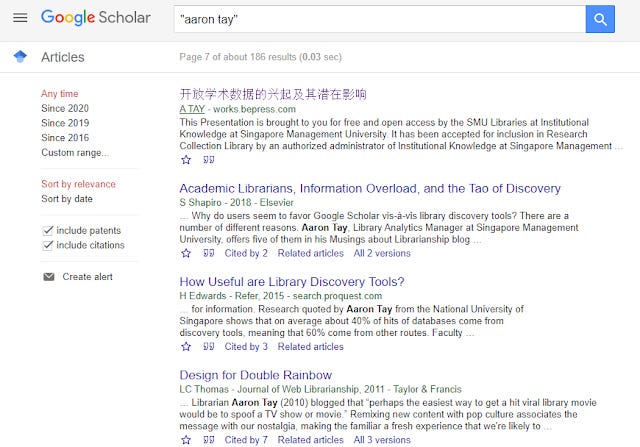Click "LC Thomas - Journal of Web Librarianship" byline
Screen dimensions: 640x447
coord(270,389)
